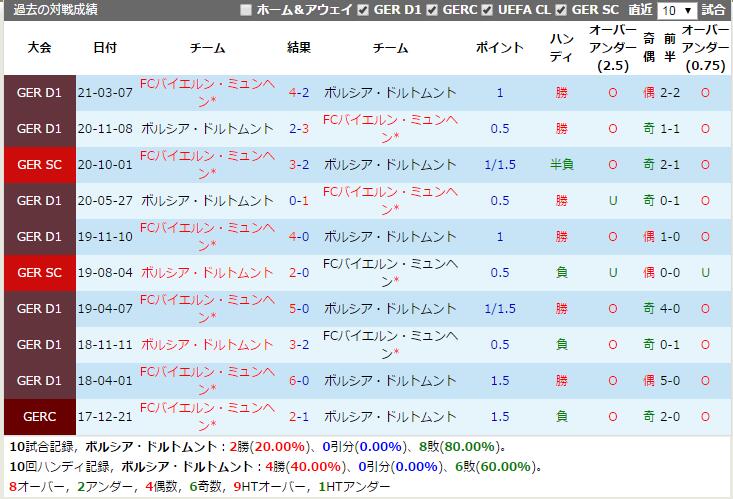Click the 前半 column header
The image size is (733, 499).
pyautogui.click(x=669, y=47)
